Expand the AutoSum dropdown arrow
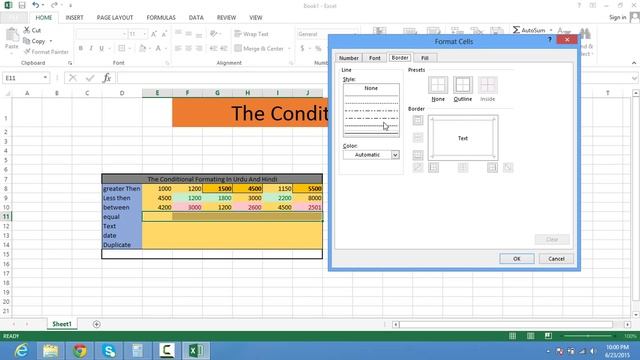Viewport: 640px width, 360px height. 551,30
